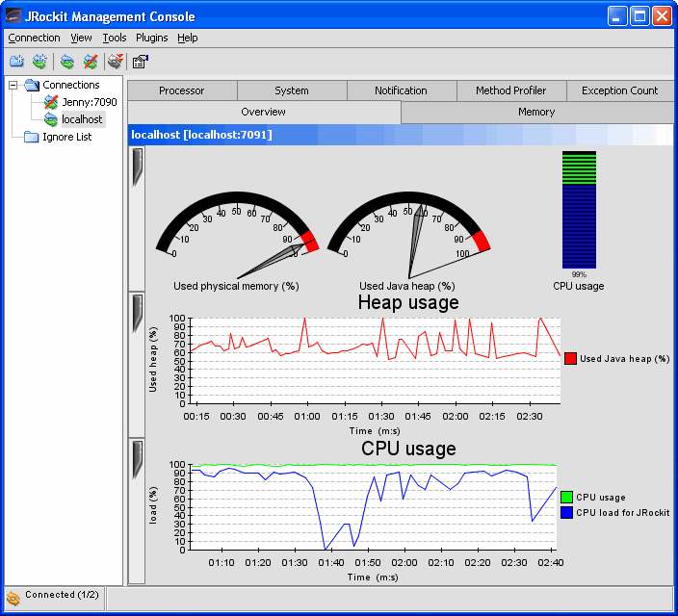Click the '01:00' tick on Heap chart axis
The height and width of the screenshot is (616, 678).
(307, 417)
